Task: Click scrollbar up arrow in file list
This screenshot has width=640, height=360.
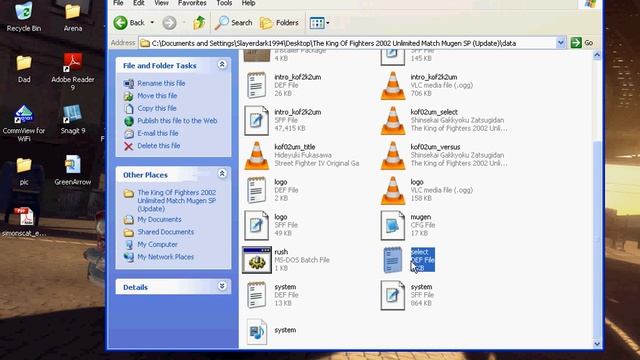Action: (x=597, y=55)
